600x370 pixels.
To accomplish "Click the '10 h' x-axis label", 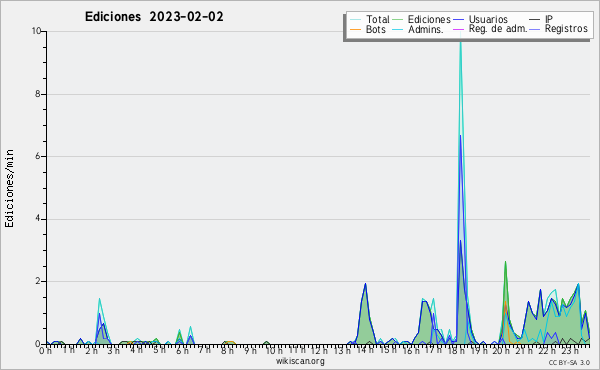I will pos(274,351).
